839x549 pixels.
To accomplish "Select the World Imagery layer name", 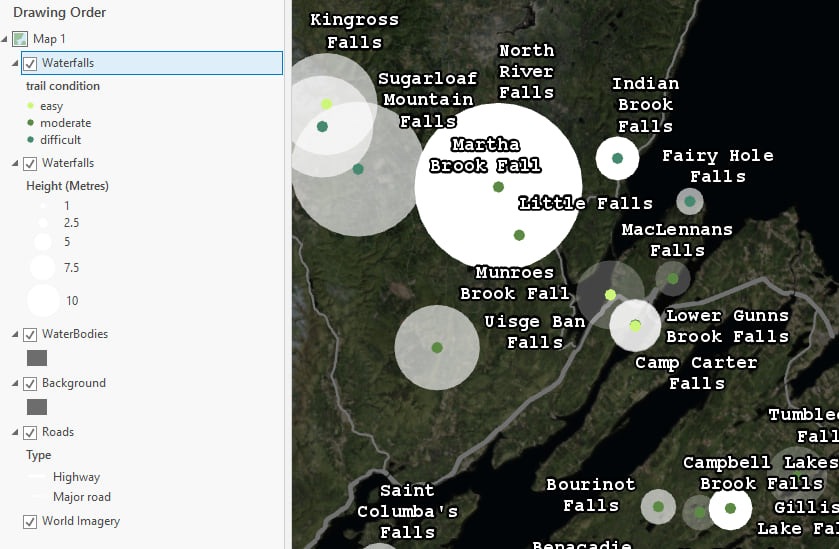I will click(x=81, y=521).
